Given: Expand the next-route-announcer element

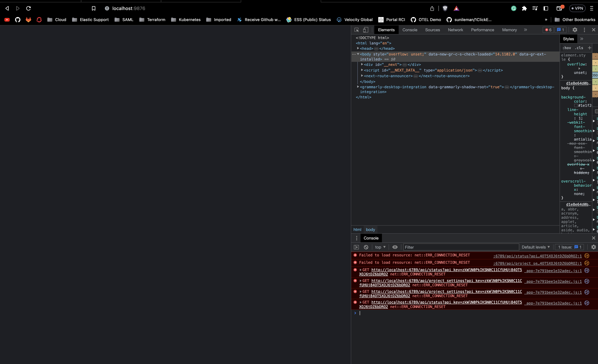Looking at the screenshot, I should pyautogui.click(x=362, y=76).
